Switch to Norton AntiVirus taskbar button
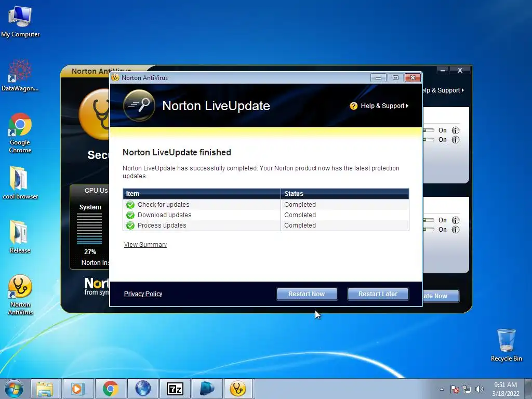532x399 pixels. coord(238,389)
